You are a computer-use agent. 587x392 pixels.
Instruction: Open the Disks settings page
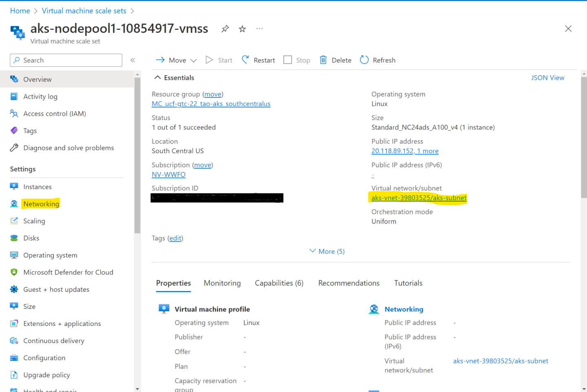(31, 238)
